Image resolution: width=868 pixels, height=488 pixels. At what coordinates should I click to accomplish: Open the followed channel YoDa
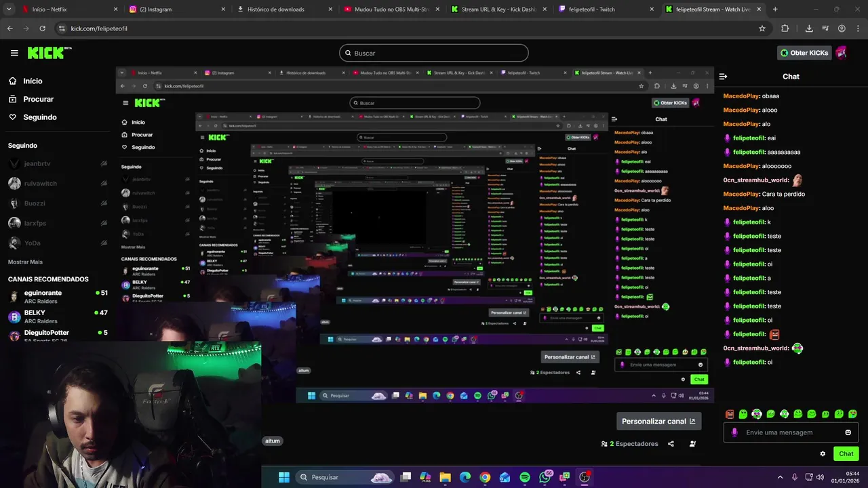58,243
